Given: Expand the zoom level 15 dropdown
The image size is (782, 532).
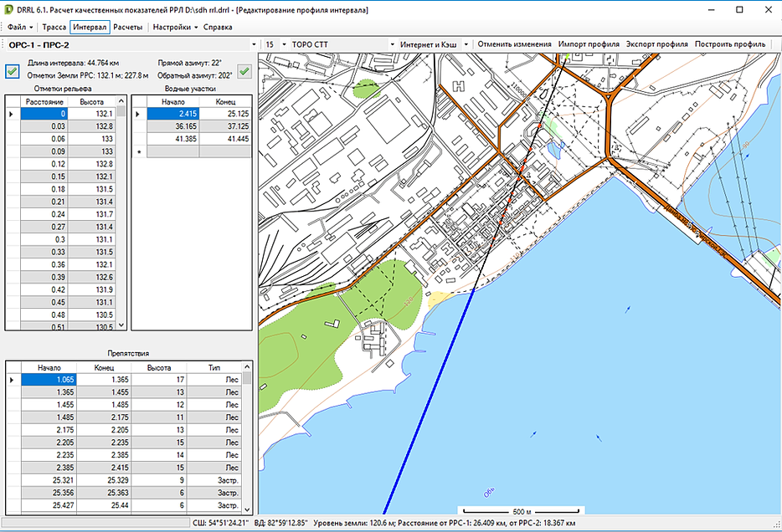Looking at the screenshot, I should tap(282, 44).
